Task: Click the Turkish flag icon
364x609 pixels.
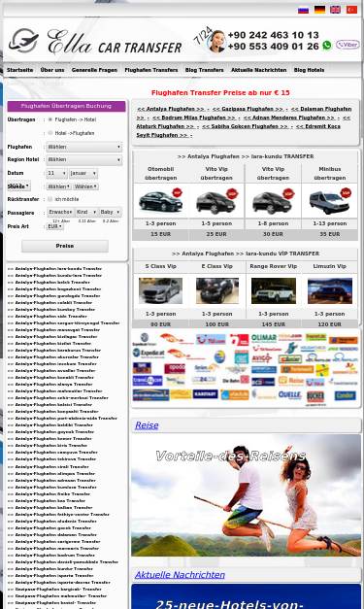Action: pyautogui.click(x=351, y=10)
